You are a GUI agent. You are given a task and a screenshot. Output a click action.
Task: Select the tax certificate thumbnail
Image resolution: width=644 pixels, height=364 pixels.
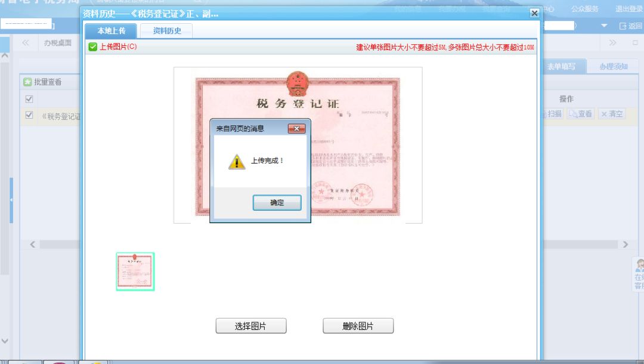tap(135, 272)
